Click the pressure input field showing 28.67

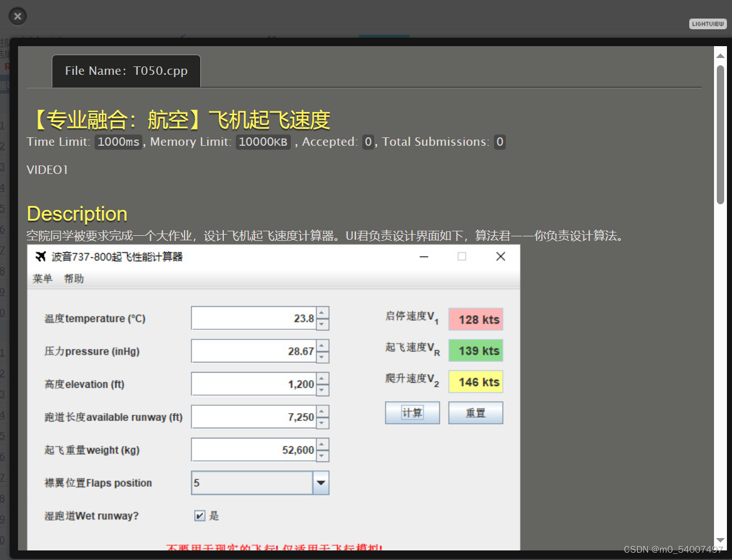[254, 351]
